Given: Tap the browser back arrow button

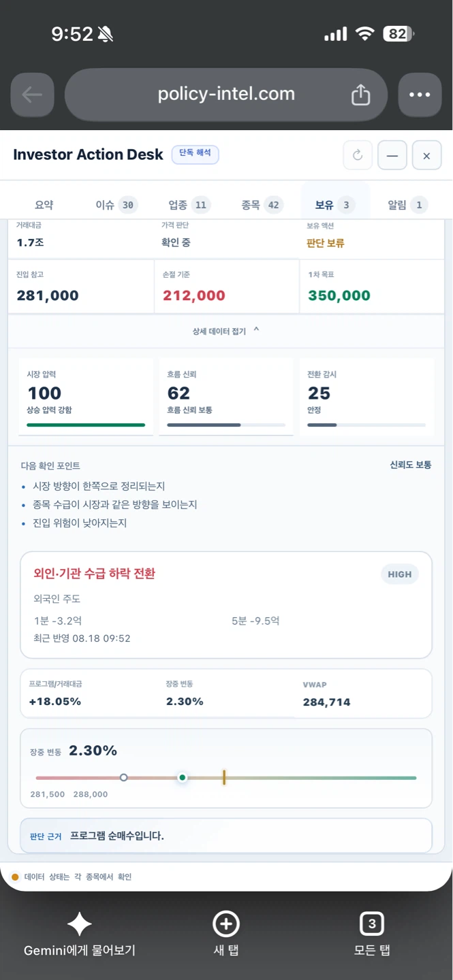Looking at the screenshot, I should 32,95.
